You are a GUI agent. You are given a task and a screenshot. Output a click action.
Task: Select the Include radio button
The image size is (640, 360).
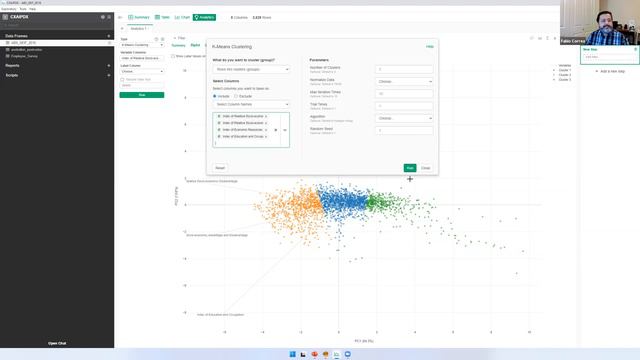click(x=215, y=96)
